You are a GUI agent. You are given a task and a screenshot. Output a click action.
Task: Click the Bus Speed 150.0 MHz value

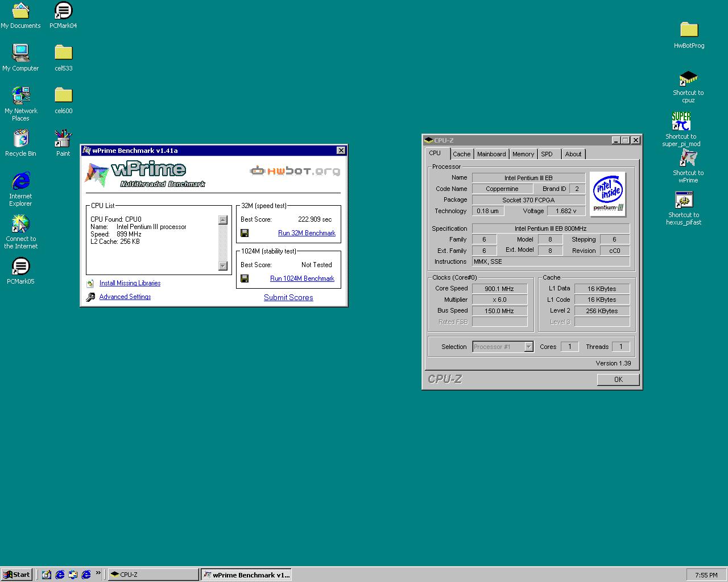tap(499, 311)
